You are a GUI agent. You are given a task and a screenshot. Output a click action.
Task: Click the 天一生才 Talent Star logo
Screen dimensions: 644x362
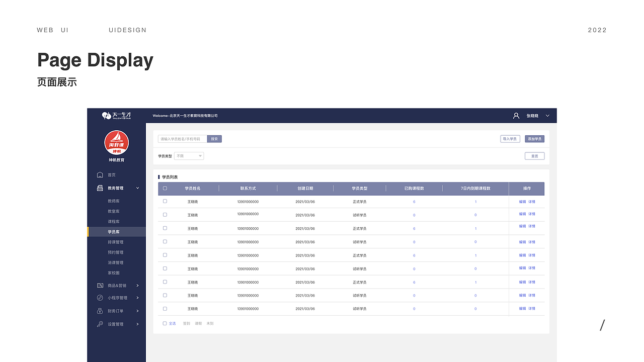[116, 116]
